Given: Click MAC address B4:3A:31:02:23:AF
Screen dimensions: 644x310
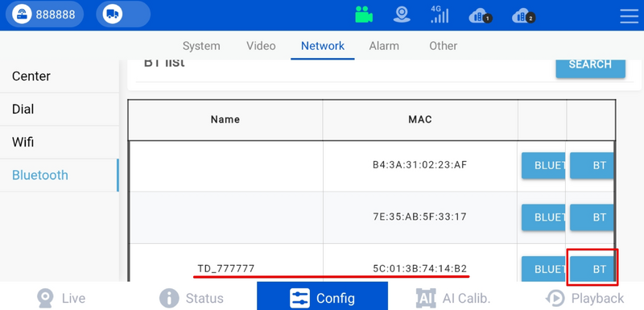Looking at the screenshot, I should pos(419,165).
